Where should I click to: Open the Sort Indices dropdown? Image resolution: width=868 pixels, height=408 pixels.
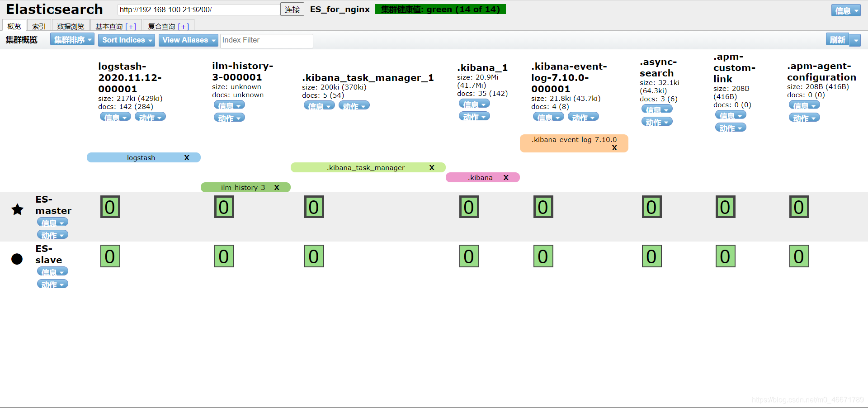tap(127, 40)
